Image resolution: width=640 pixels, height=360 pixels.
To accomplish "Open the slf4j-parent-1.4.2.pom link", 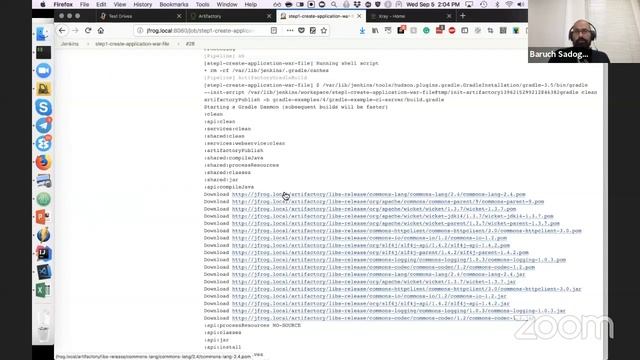I will click(380, 253).
